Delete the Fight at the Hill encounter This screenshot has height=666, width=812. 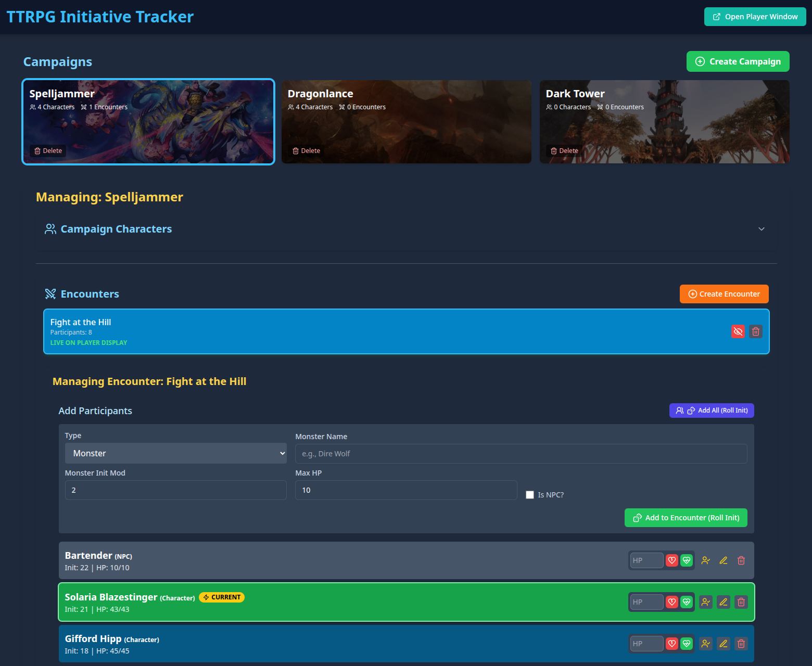coord(756,331)
